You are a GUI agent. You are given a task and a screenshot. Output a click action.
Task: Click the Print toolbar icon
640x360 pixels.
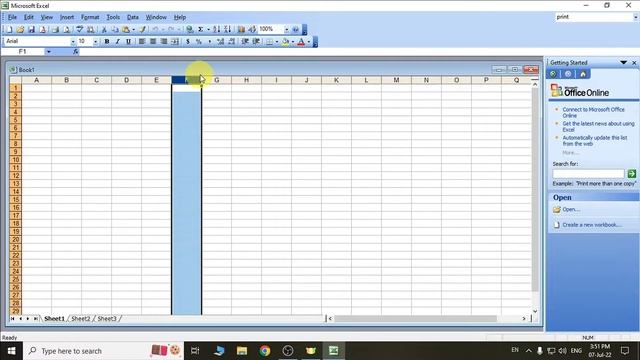(56, 29)
